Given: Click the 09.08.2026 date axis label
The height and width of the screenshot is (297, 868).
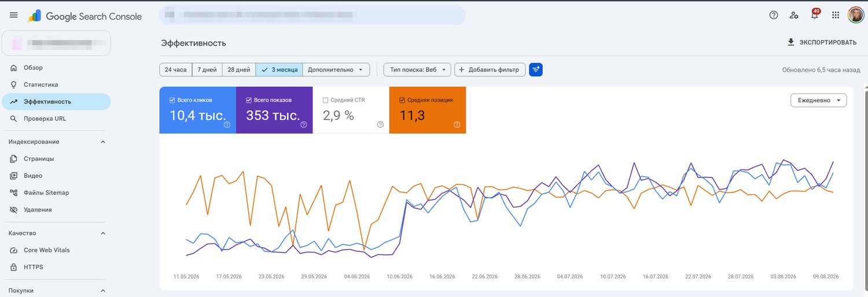Looking at the screenshot, I should coord(826,277).
